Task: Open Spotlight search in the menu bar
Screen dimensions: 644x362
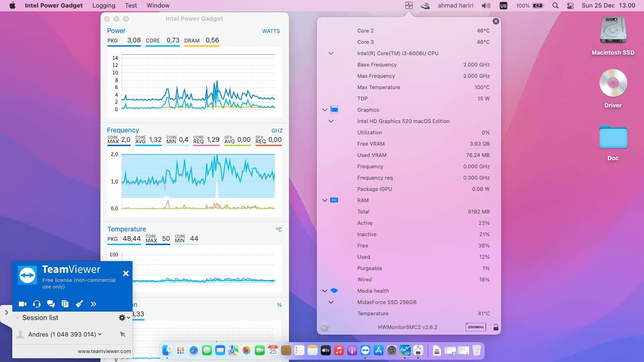Action: click(x=555, y=6)
